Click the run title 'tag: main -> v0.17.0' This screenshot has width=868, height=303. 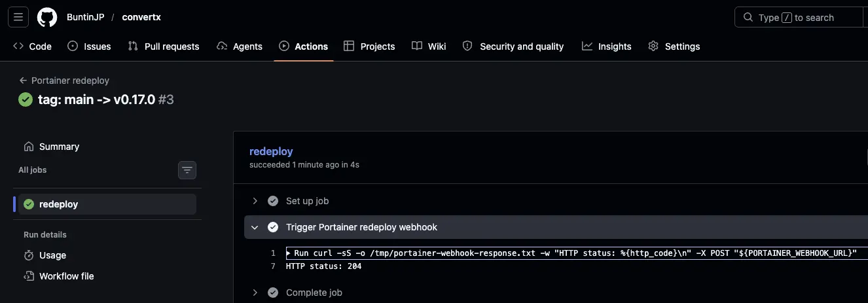tap(96, 100)
